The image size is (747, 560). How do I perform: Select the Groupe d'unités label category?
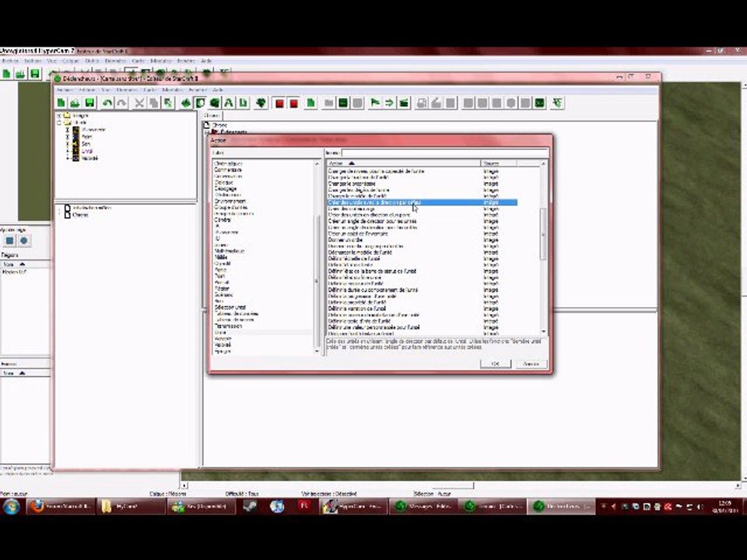[x=230, y=208]
